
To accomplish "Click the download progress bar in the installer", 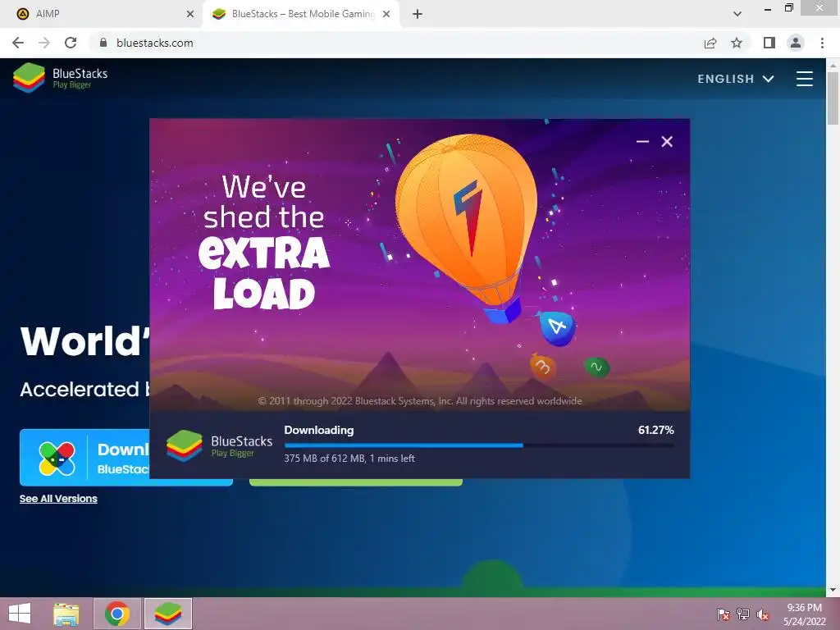I will tap(479, 445).
